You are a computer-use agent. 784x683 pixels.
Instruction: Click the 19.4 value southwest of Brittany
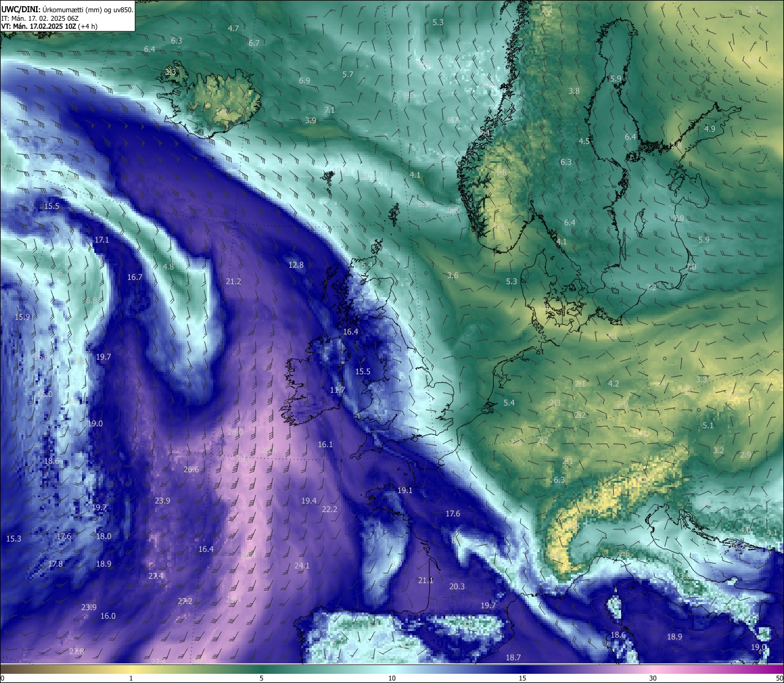309,501
